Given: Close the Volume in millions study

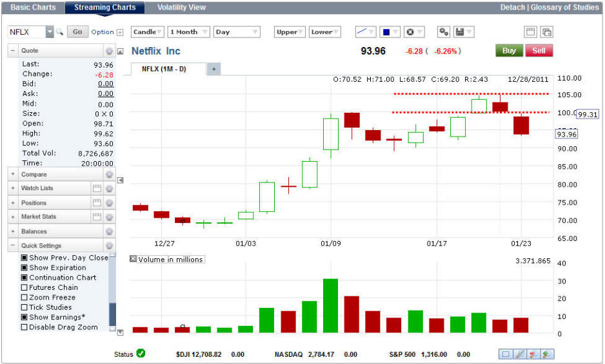Looking at the screenshot, I should [133, 259].
